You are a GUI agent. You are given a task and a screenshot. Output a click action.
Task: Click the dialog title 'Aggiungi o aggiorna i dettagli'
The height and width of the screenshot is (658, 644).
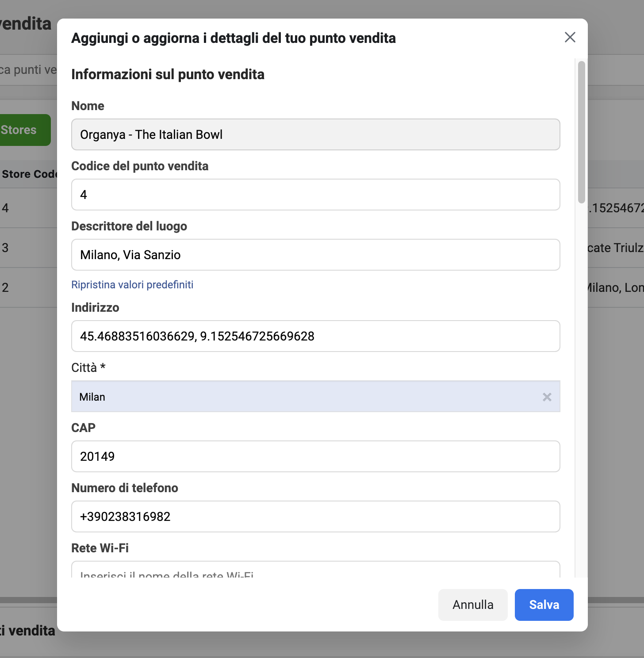pyautogui.click(x=234, y=38)
